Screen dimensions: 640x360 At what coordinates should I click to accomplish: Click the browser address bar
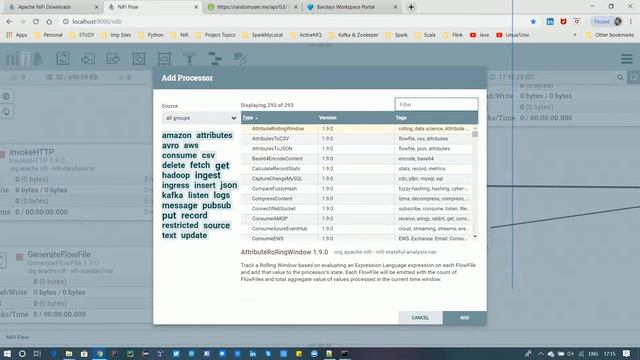pos(294,21)
